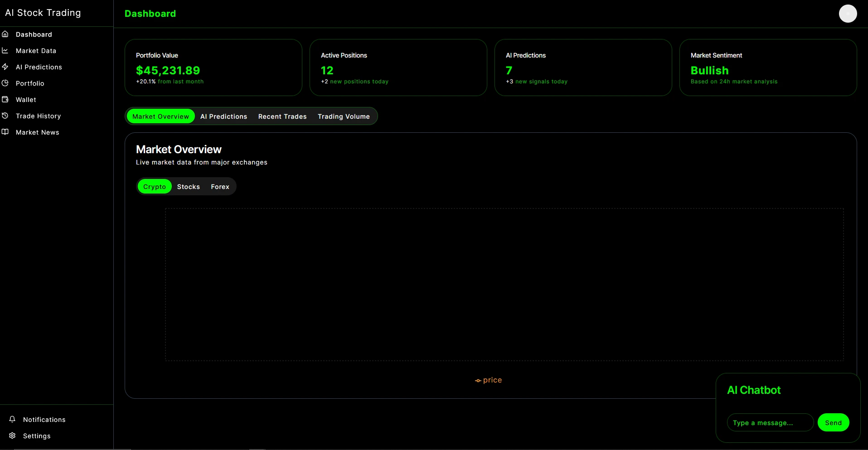Open the user avatar in top right
The image size is (868, 450).
(x=848, y=14)
